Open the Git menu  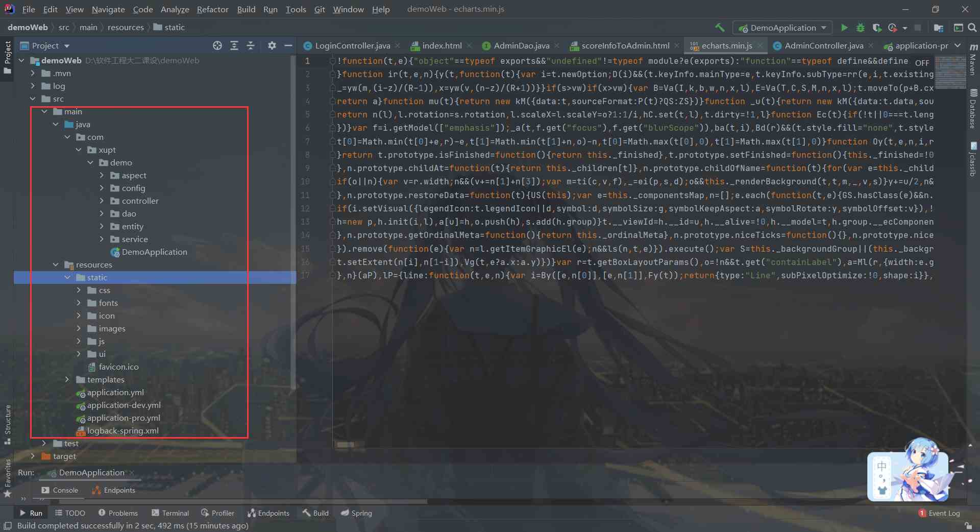320,9
